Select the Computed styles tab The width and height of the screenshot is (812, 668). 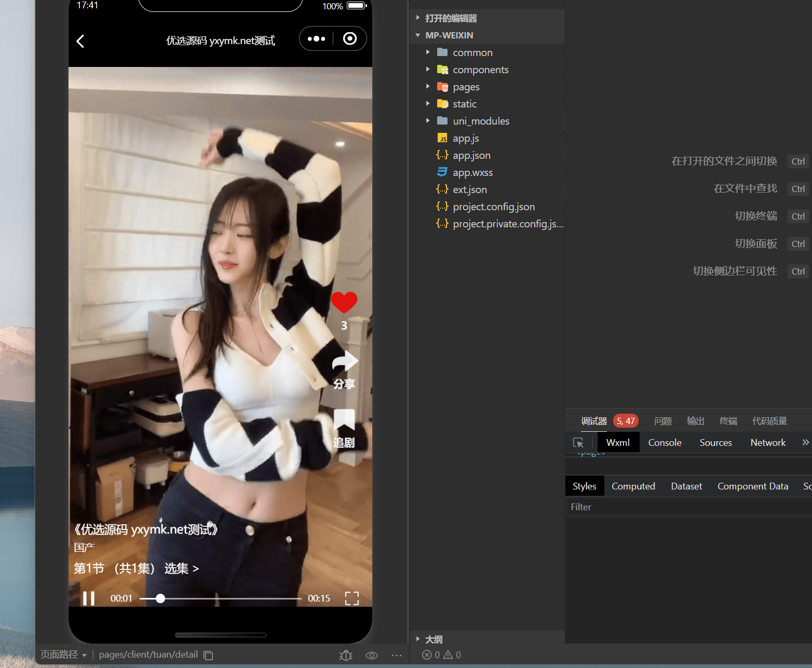633,486
